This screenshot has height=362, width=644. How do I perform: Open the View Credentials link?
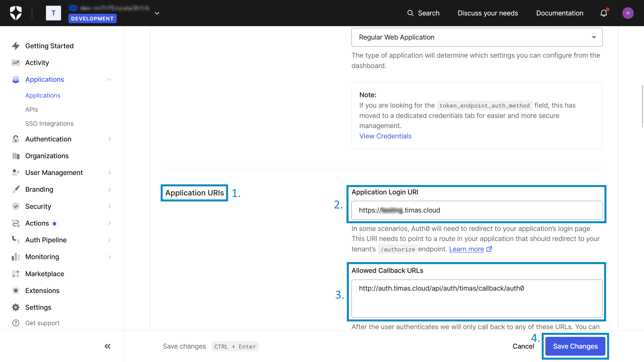(385, 136)
